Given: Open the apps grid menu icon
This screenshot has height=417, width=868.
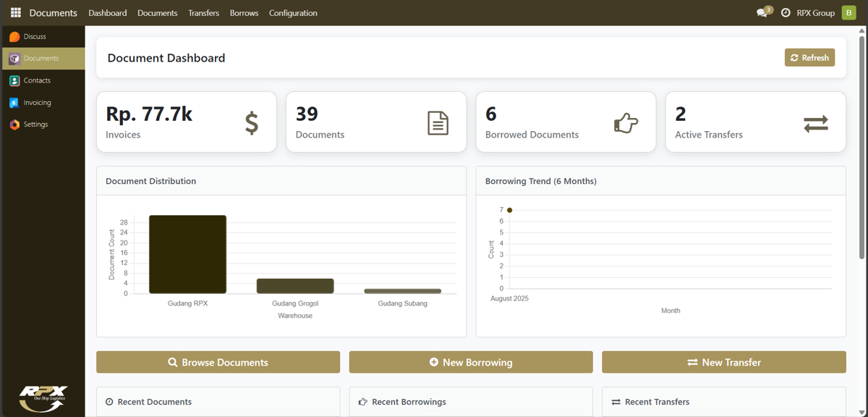Looking at the screenshot, I should pos(15,13).
